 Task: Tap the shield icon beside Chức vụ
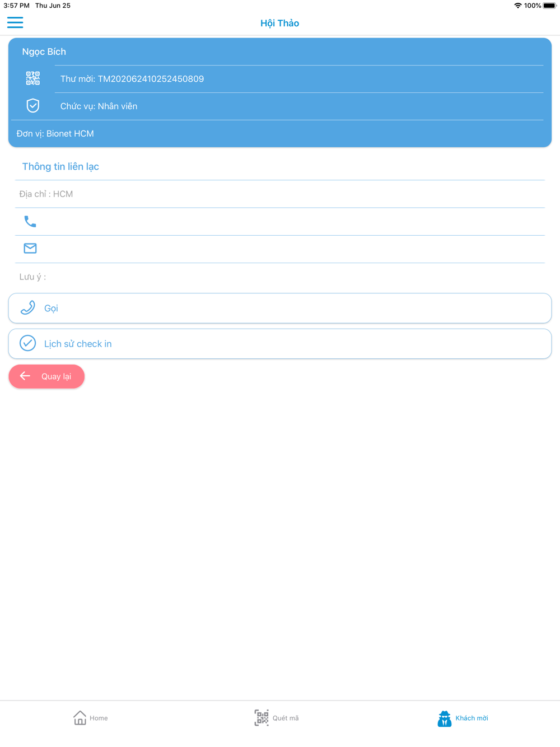pos(33,105)
